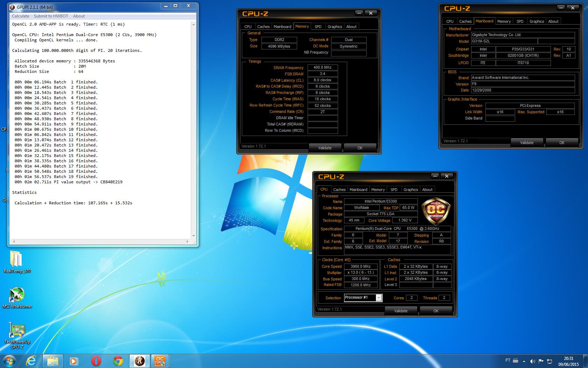Open the About menu in GPUPI
This screenshot has height=368, width=588.
pyautogui.click(x=79, y=16)
